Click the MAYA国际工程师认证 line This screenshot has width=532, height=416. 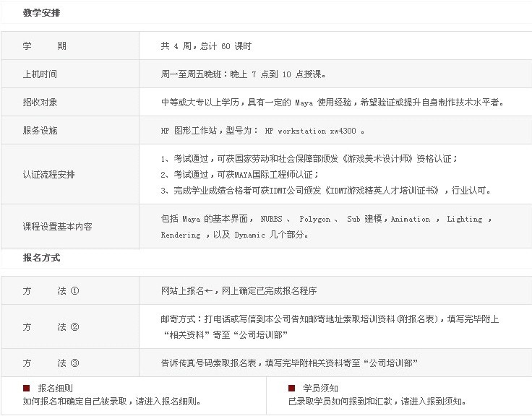(239, 175)
